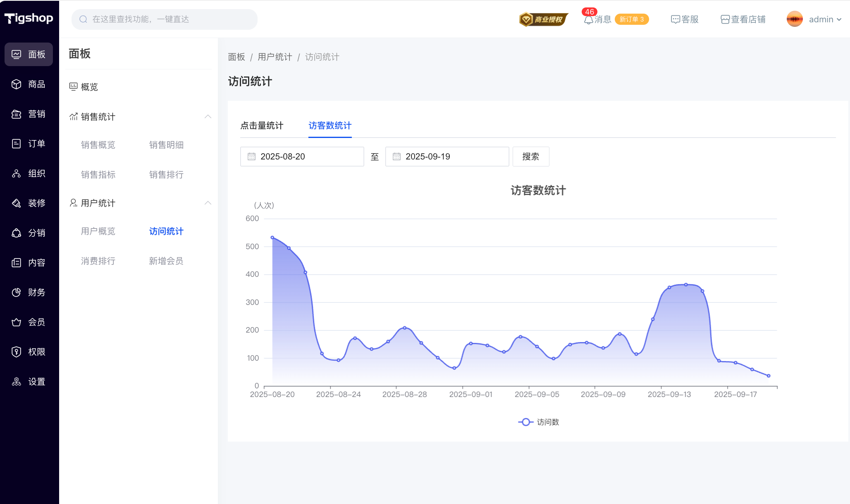Viewport: 850px width, 504px height.
Task: Open the 权限 permissions shield icon
Action: click(17, 352)
